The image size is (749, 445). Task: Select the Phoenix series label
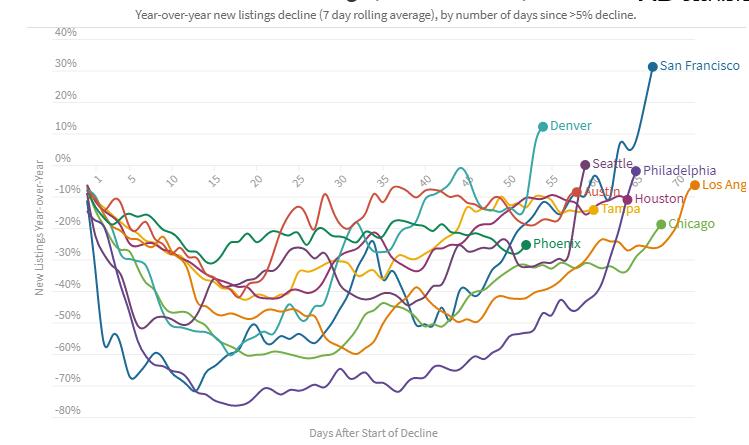tap(557, 244)
